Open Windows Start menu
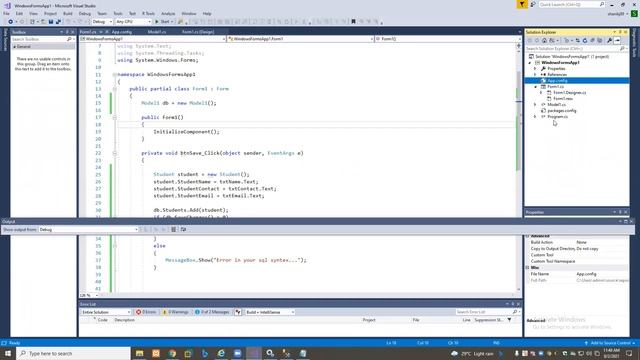The width and height of the screenshot is (640, 360). (8, 353)
